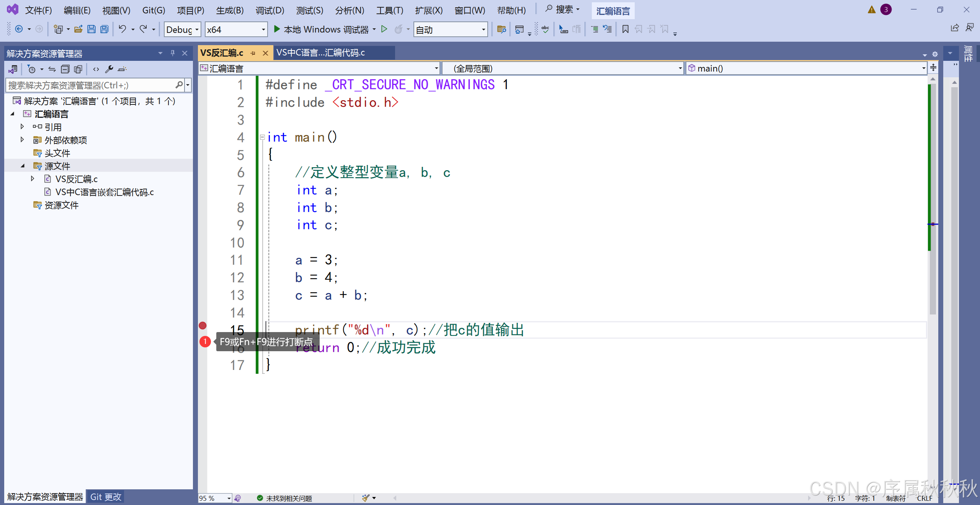Click the find in files folder icon
This screenshot has width=980, height=505.
point(501,29)
